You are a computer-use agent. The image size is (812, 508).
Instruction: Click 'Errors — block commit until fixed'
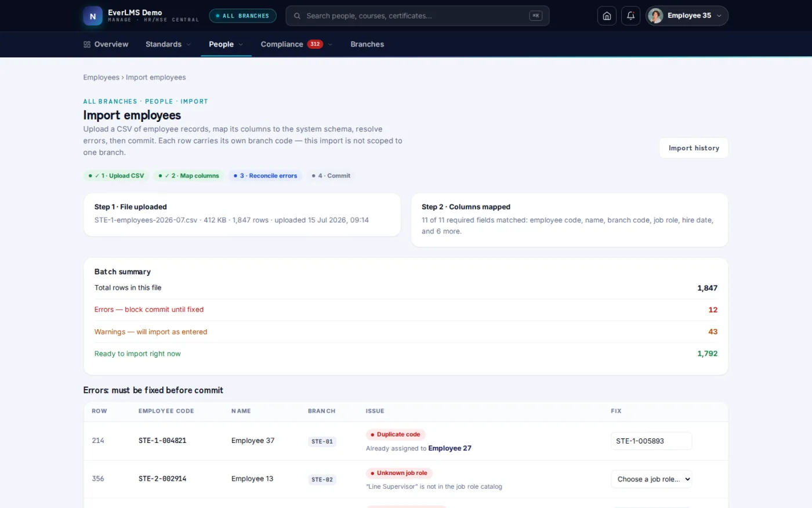(149, 309)
